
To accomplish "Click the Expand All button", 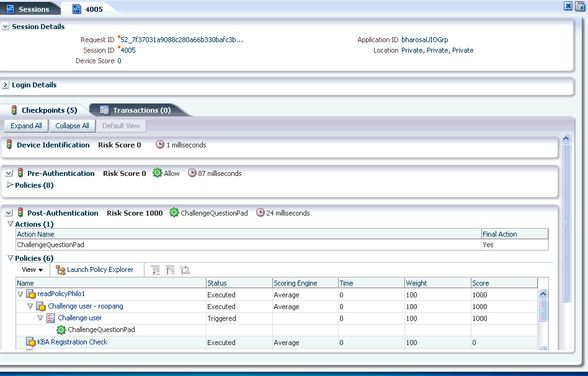I will pos(26,126).
